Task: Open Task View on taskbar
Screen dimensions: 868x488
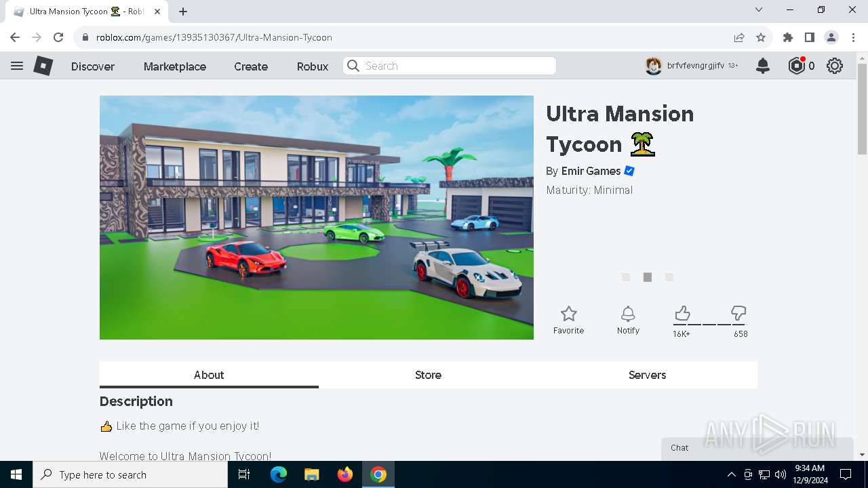Action: tap(245, 474)
